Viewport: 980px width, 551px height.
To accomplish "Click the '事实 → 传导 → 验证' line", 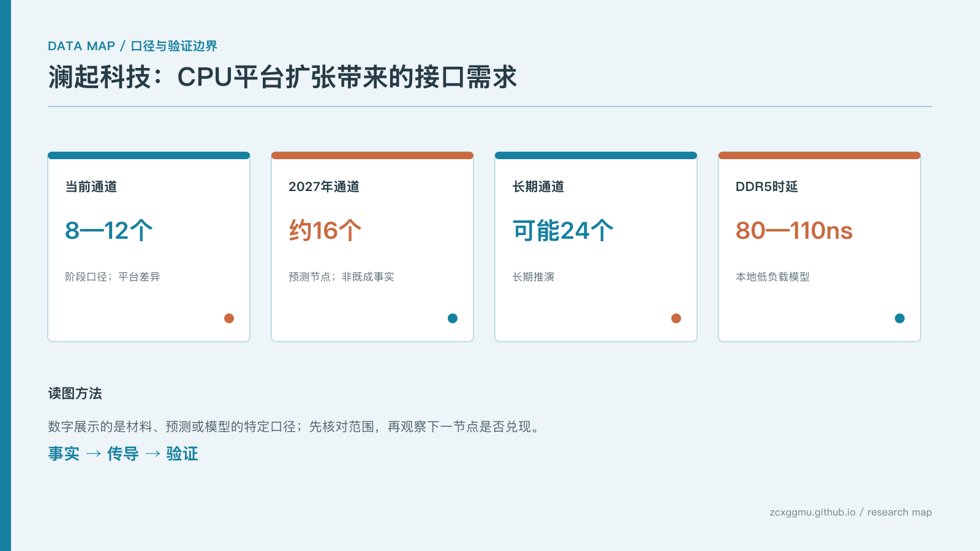I will (x=123, y=454).
